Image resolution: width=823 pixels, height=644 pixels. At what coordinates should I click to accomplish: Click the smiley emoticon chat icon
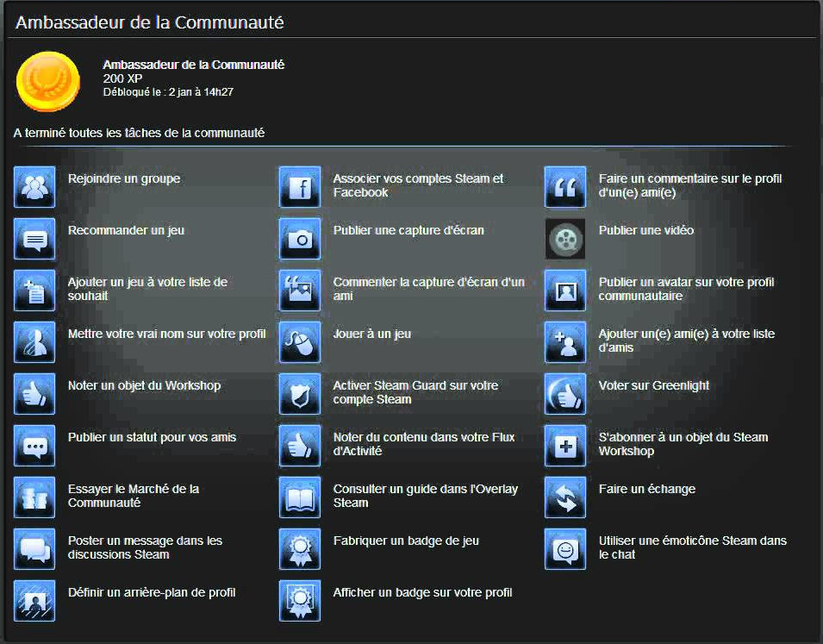click(565, 549)
